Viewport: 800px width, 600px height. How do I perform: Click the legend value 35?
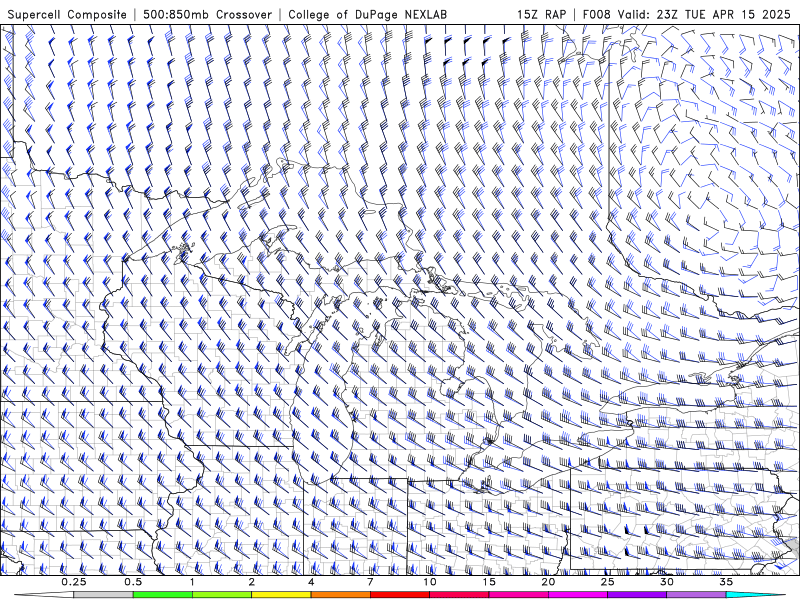pyautogui.click(x=726, y=582)
